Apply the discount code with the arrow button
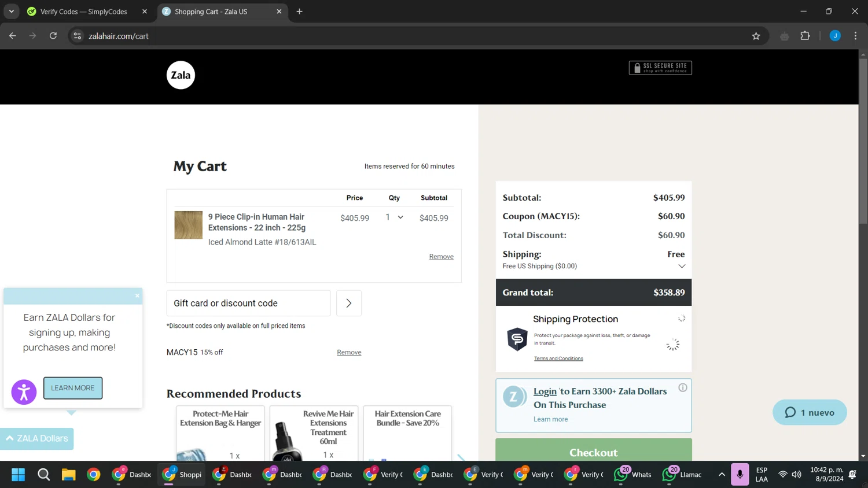This screenshot has height=488, width=868. pos(349,303)
